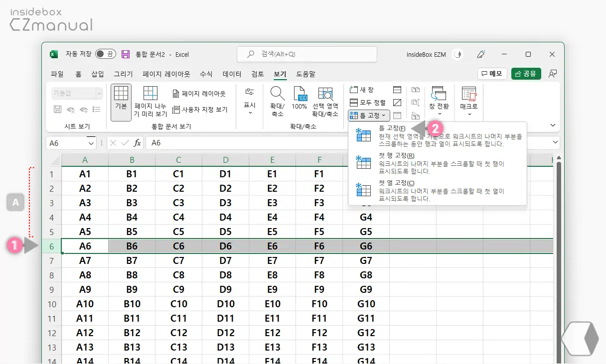The width and height of the screenshot is (606, 364).
Task: Click cell containing F2
Action: tap(319, 188)
